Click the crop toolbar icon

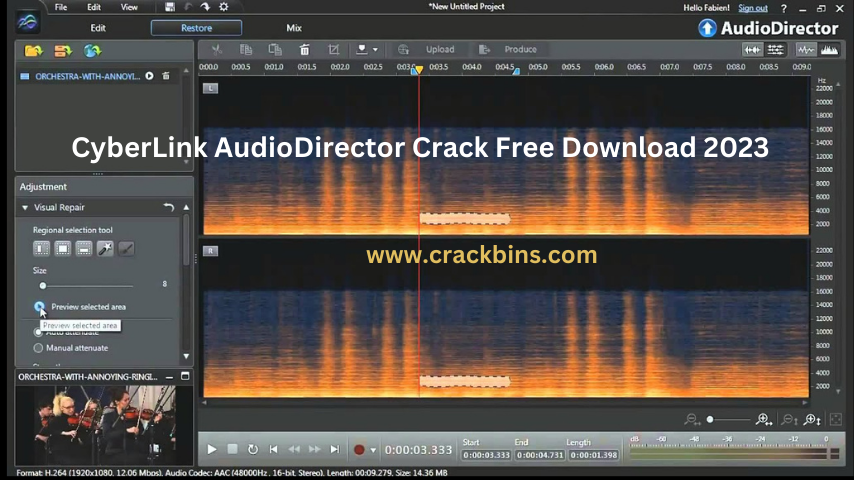tap(333, 50)
